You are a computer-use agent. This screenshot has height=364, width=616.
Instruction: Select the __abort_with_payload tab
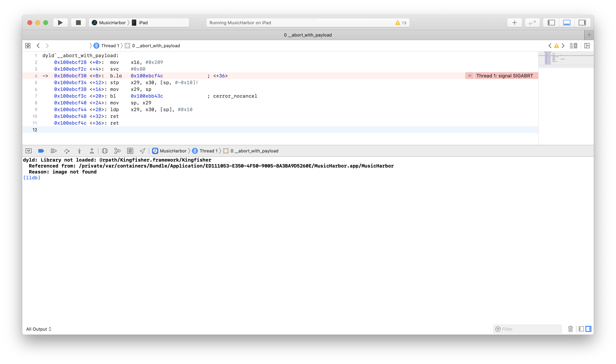[x=308, y=35]
